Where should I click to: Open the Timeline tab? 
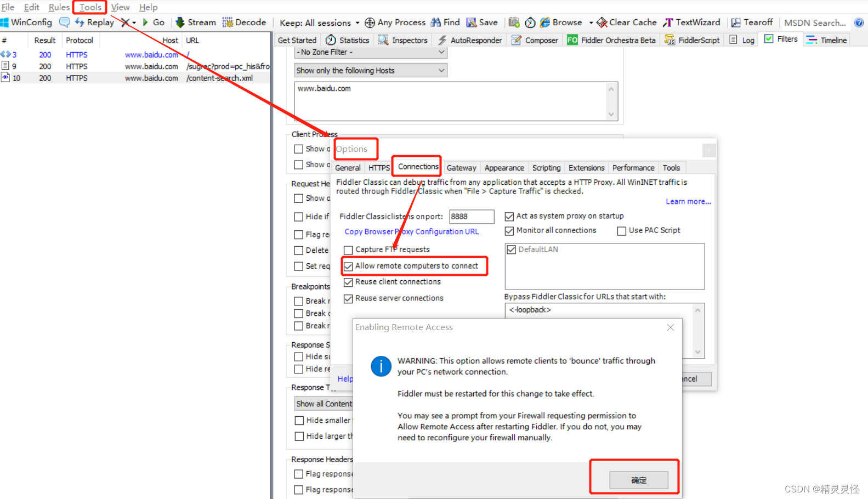coord(827,40)
